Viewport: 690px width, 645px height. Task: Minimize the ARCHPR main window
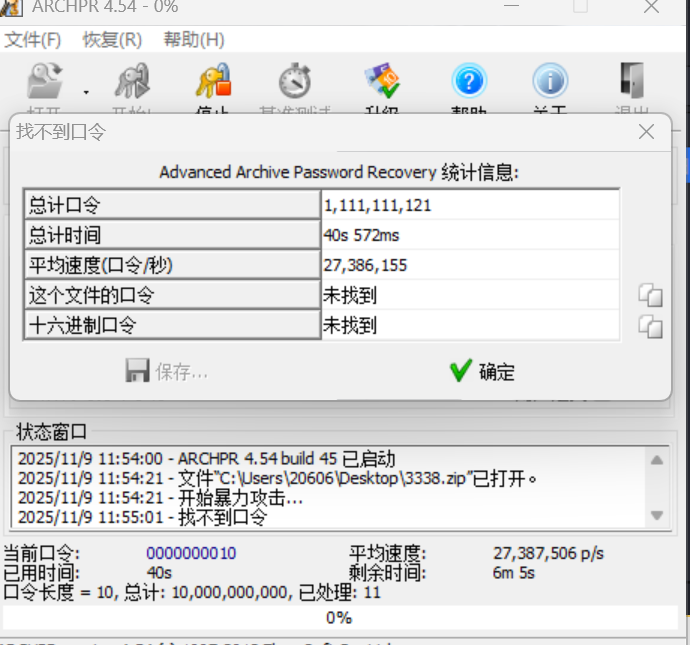pyautogui.click(x=511, y=6)
